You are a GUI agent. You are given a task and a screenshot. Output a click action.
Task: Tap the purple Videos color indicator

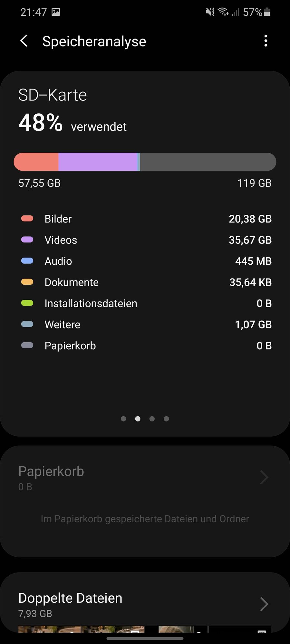[27, 240]
